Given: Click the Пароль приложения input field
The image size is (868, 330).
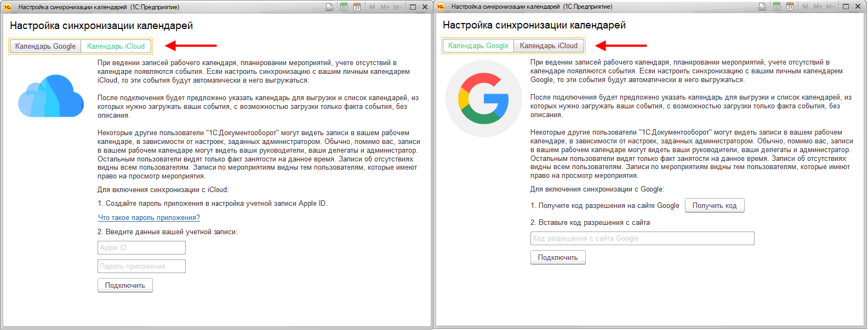Looking at the screenshot, I should point(141,267).
